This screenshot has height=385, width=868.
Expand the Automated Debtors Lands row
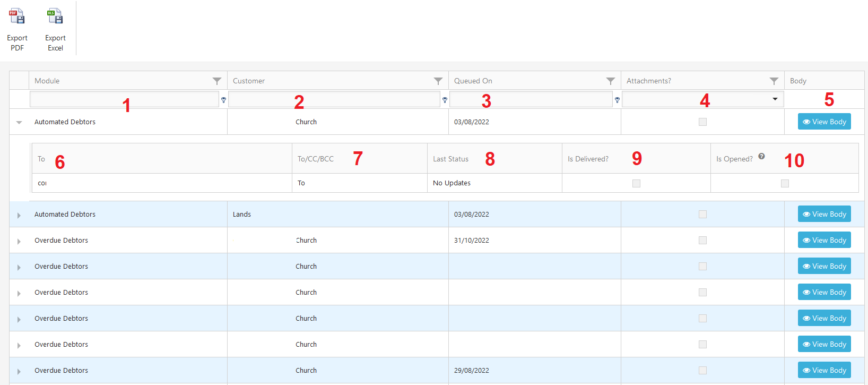[19, 215]
